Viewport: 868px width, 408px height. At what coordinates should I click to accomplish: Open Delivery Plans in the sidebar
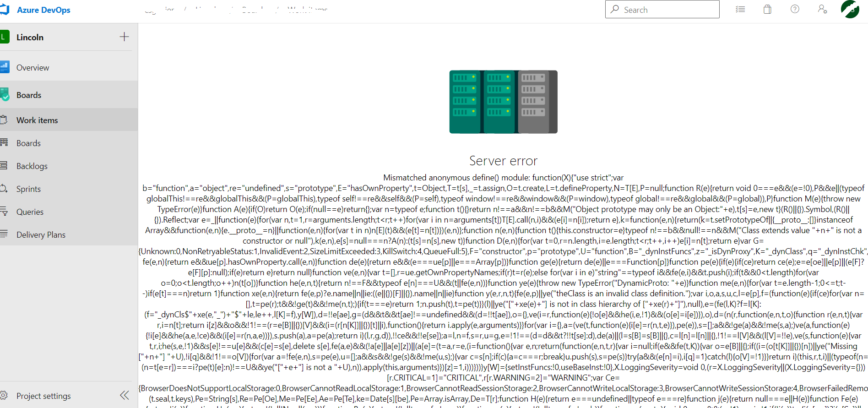click(69, 234)
